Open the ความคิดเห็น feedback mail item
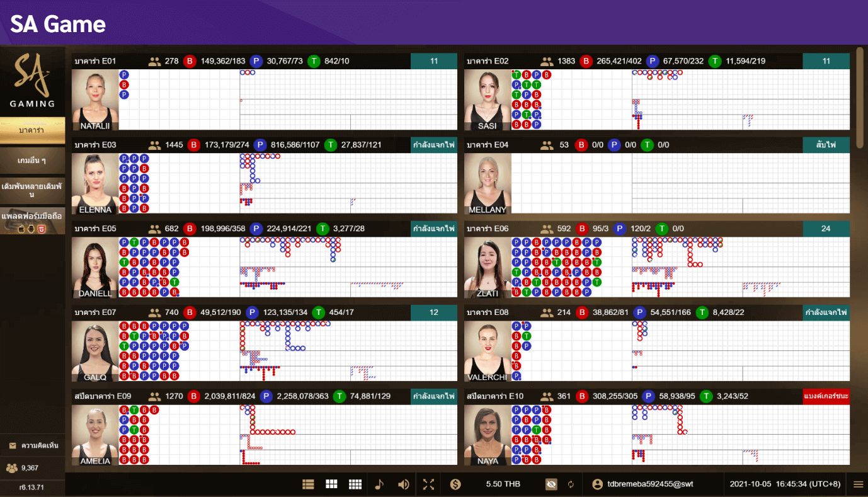 point(33,445)
